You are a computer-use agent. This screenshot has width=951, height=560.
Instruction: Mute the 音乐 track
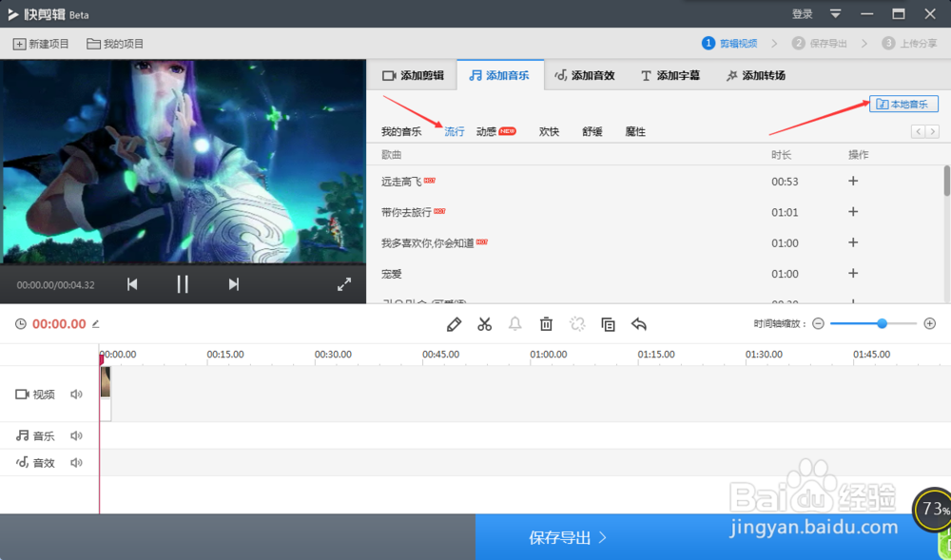pos(76,435)
